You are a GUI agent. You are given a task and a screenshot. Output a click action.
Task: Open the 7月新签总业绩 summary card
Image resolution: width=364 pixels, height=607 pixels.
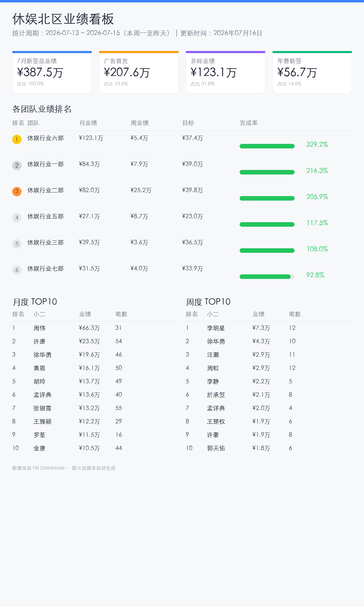tap(52, 72)
